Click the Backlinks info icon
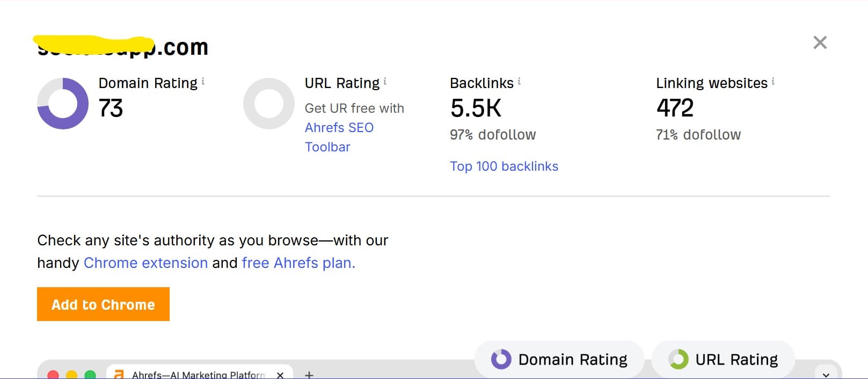This screenshot has width=868, height=379. 519,82
